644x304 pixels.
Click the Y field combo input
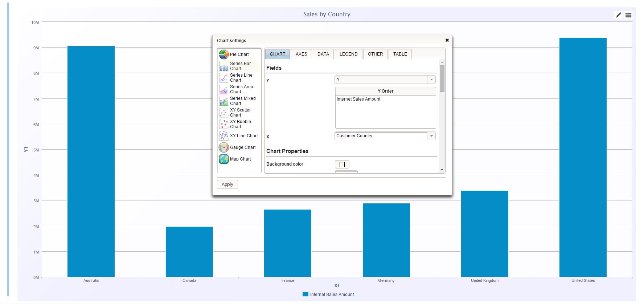tap(381, 80)
